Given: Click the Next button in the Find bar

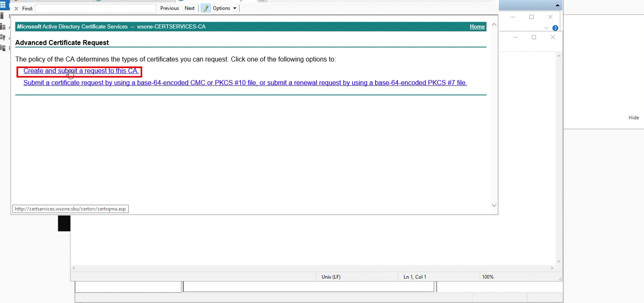Looking at the screenshot, I should click(190, 8).
